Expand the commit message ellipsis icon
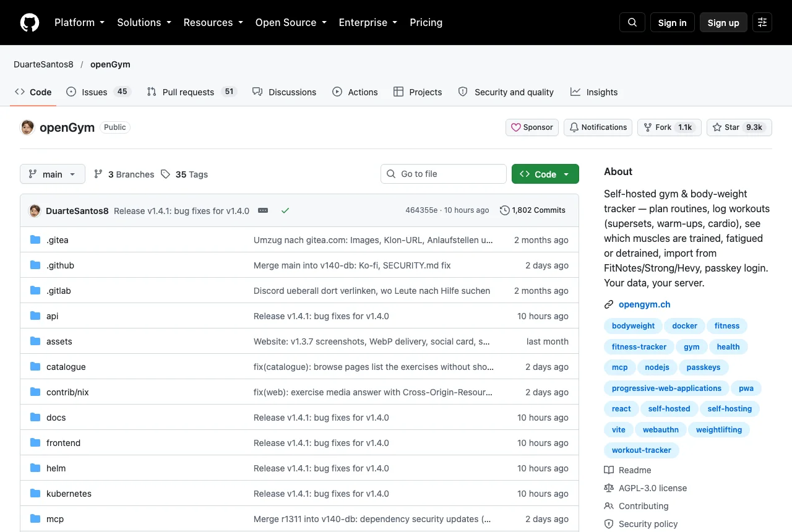 tap(263, 210)
